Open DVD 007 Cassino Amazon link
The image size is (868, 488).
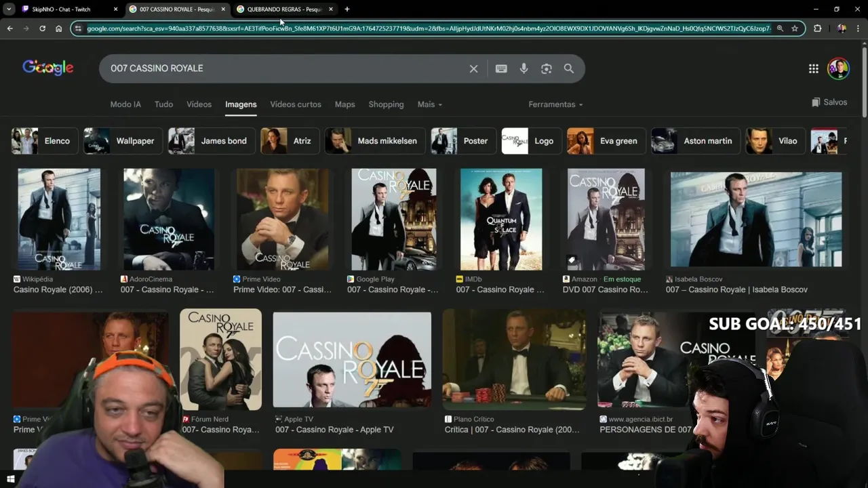[605, 289]
